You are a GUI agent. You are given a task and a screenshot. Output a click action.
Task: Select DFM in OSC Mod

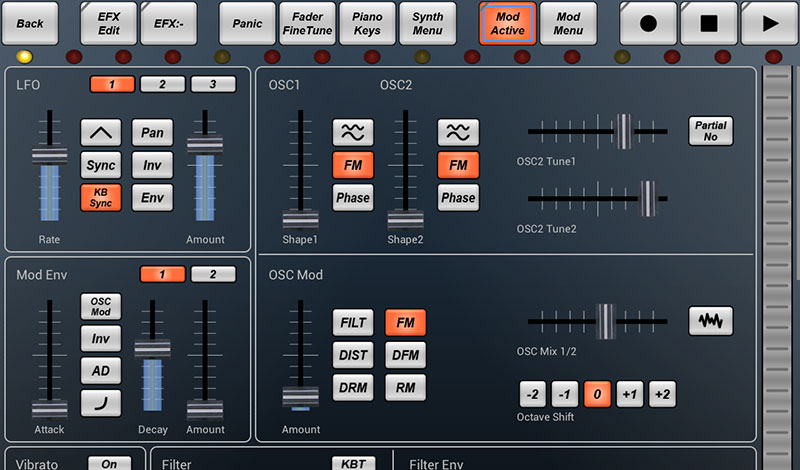[x=406, y=355]
